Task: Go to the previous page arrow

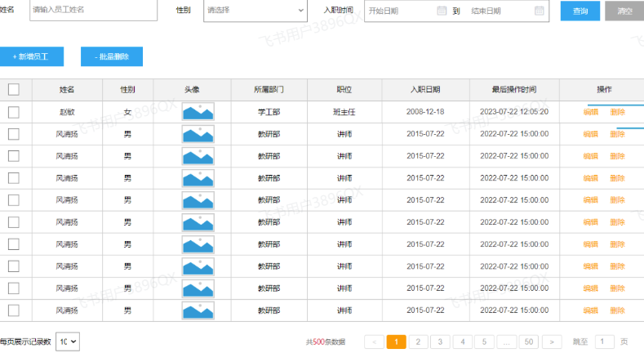Action: (x=374, y=342)
